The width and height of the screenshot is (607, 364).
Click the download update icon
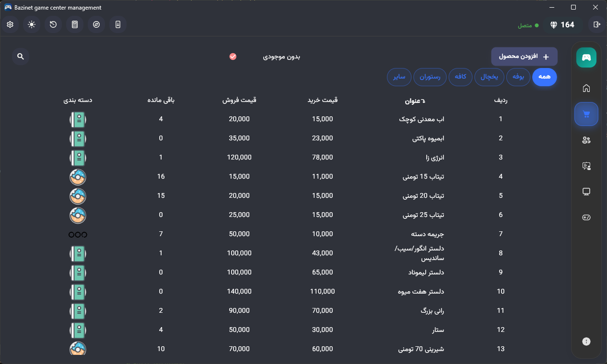pos(118,24)
